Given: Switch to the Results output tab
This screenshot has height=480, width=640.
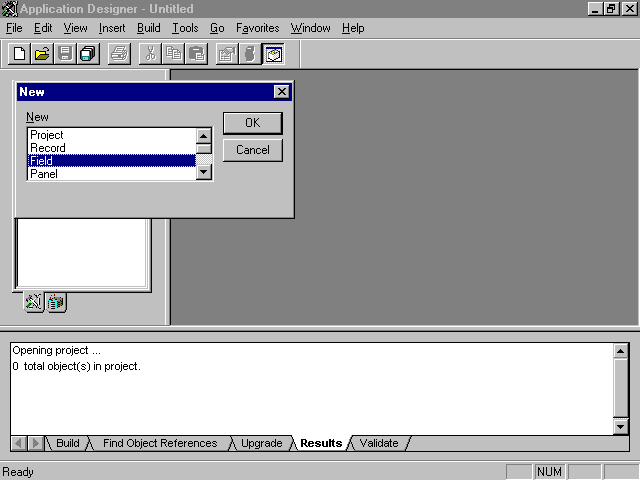Looking at the screenshot, I should pyautogui.click(x=321, y=443).
